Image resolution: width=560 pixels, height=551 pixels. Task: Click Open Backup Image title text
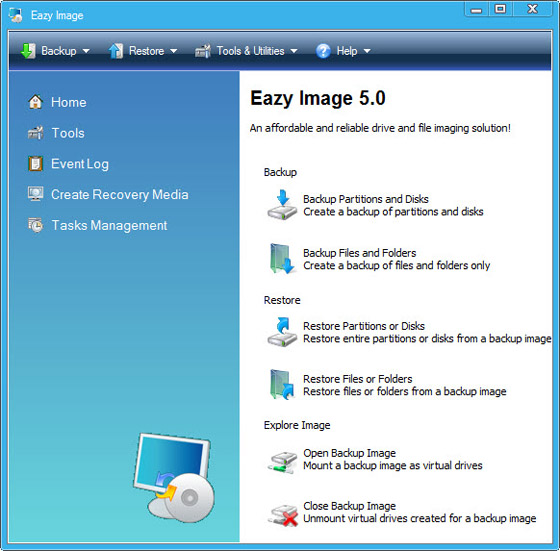click(349, 453)
